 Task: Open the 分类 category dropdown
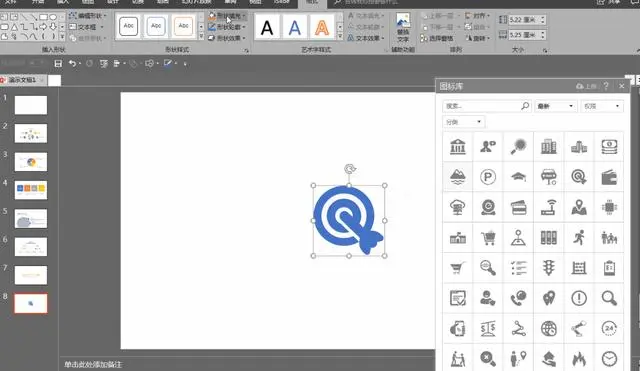[x=464, y=122]
